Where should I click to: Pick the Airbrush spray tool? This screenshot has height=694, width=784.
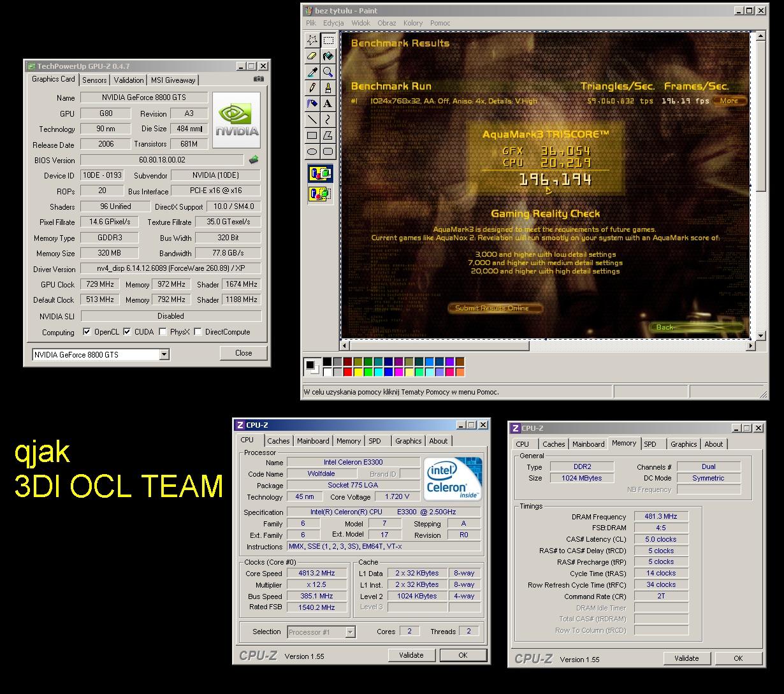pos(312,103)
